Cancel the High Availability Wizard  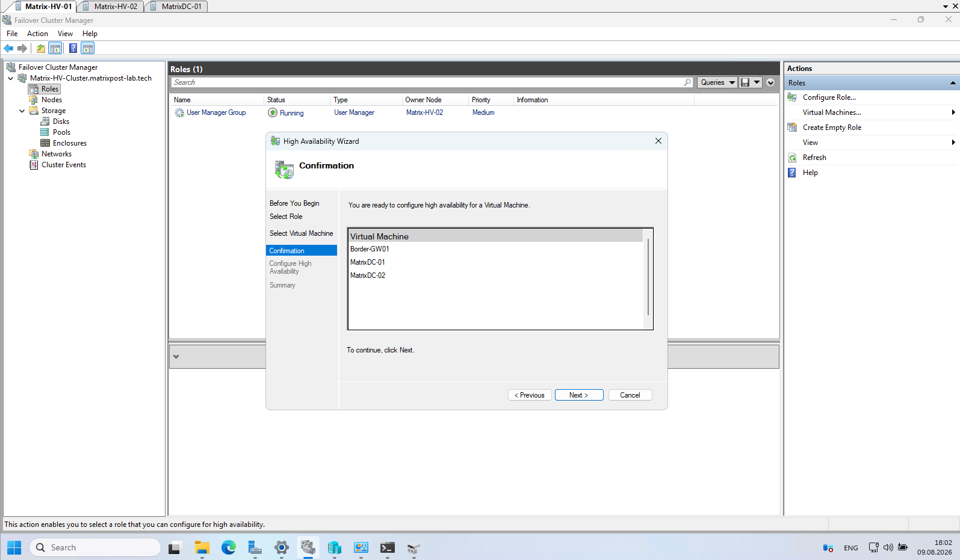630,395
